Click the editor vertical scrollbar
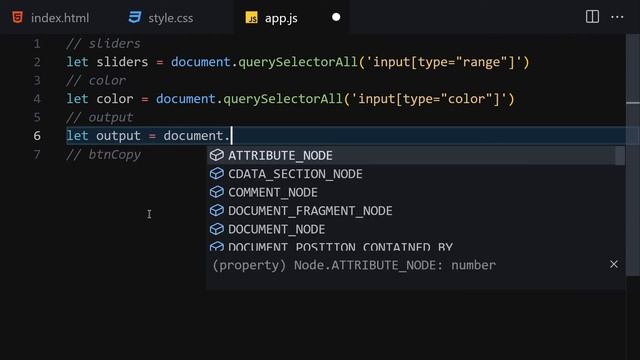This screenshot has width=640, height=360. 633,155
